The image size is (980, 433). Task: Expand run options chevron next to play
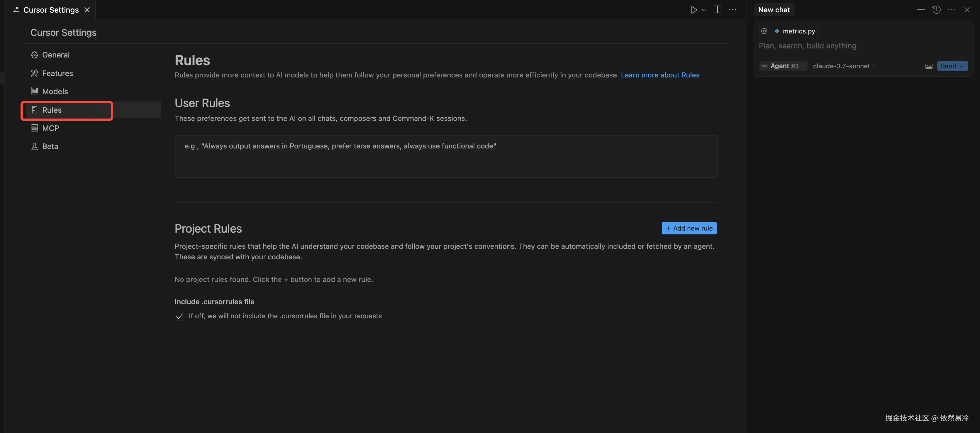[x=704, y=10]
